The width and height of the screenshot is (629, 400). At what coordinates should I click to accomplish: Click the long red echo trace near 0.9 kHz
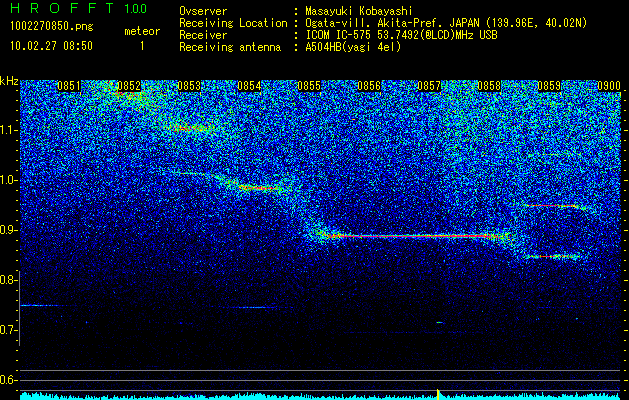(x=415, y=236)
